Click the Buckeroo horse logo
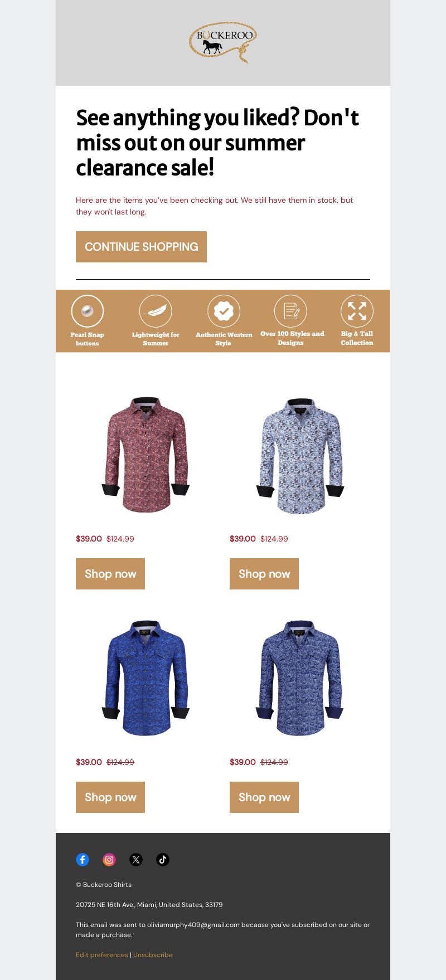Viewport: 446px width, 980px height. (223, 43)
